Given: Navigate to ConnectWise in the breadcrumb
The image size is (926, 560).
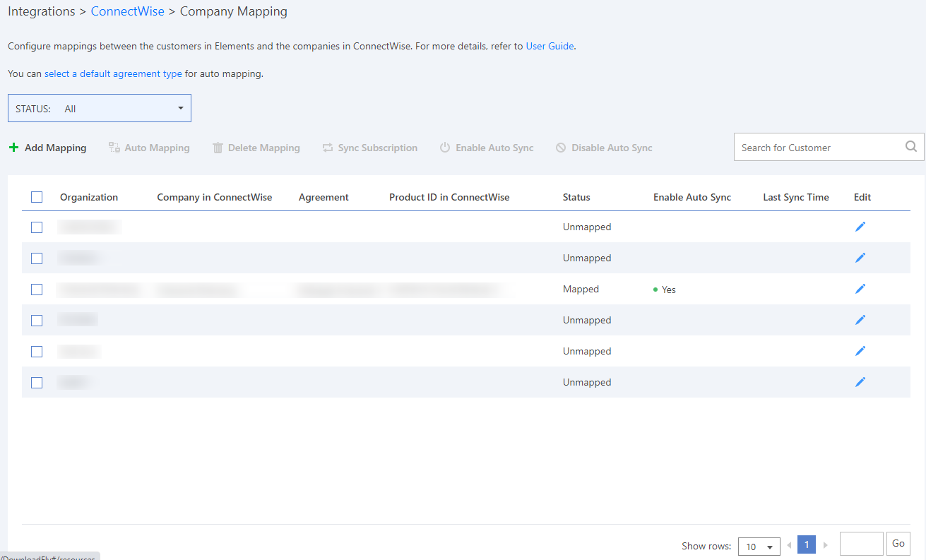Looking at the screenshot, I should click(x=127, y=11).
